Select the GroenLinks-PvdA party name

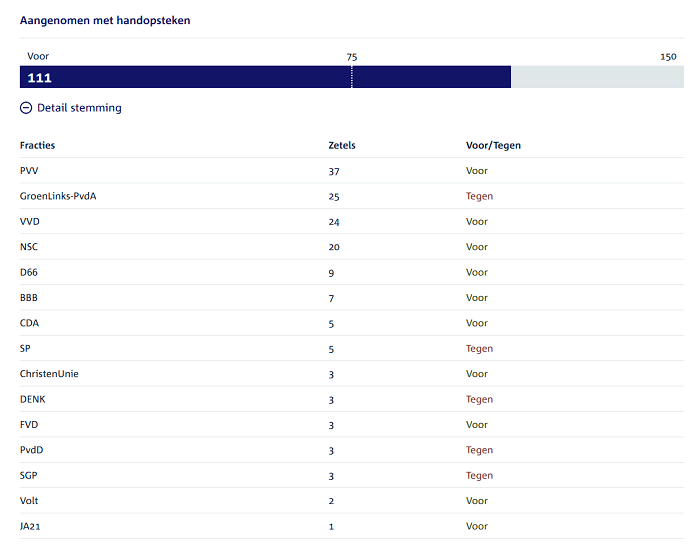(x=58, y=196)
